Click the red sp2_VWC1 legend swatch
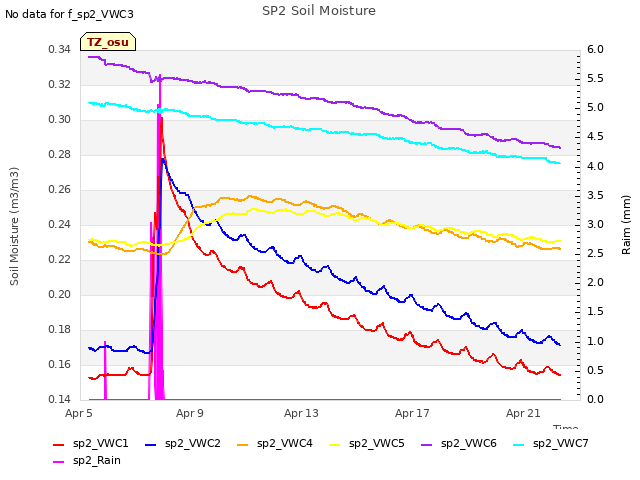Viewport: 640px width, 480px height. (59, 444)
